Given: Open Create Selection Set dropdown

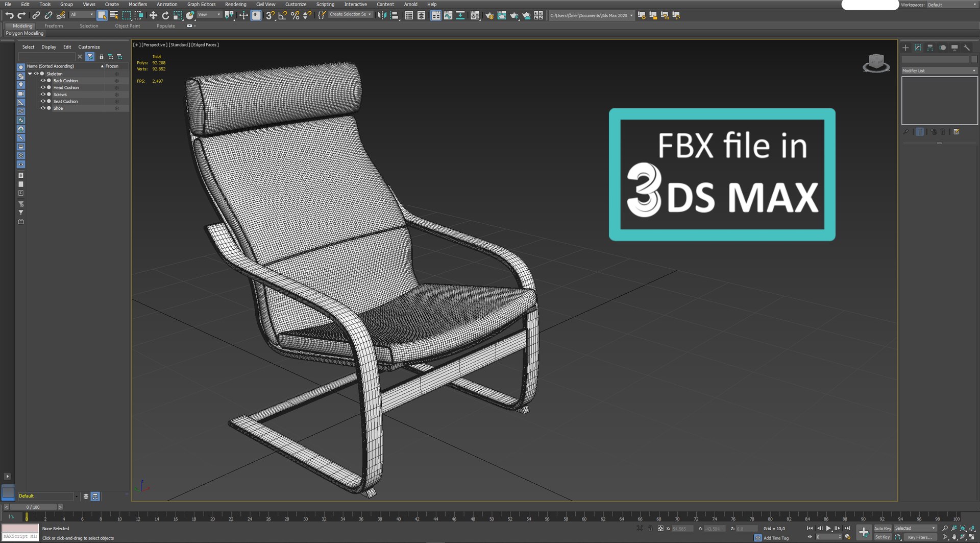Looking at the screenshot, I should coord(350,15).
